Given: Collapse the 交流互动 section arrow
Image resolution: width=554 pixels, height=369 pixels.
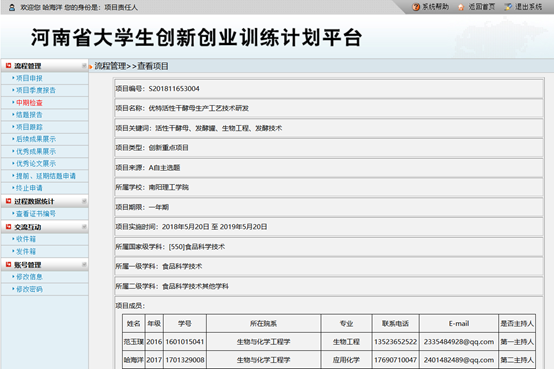Looking at the screenshot, I should tap(84, 227).
